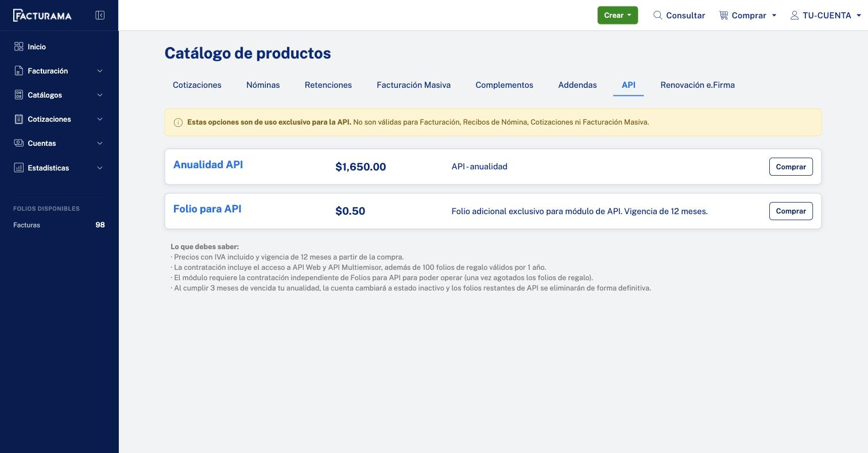The width and height of the screenshot is (868, 453).
Task: Switch to the Facturación Masiva tab
Action: tap(414, 85)
